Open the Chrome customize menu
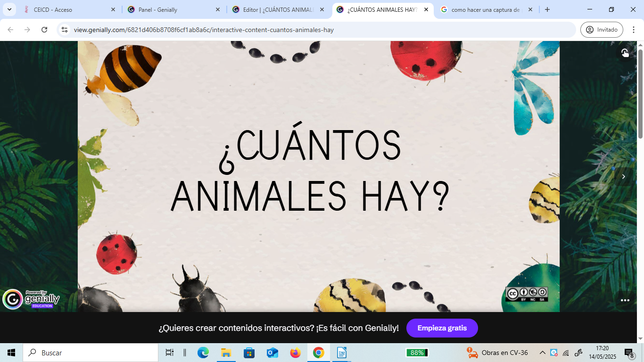This screenshot has width=644, height=362. click(x=634, y=29)
